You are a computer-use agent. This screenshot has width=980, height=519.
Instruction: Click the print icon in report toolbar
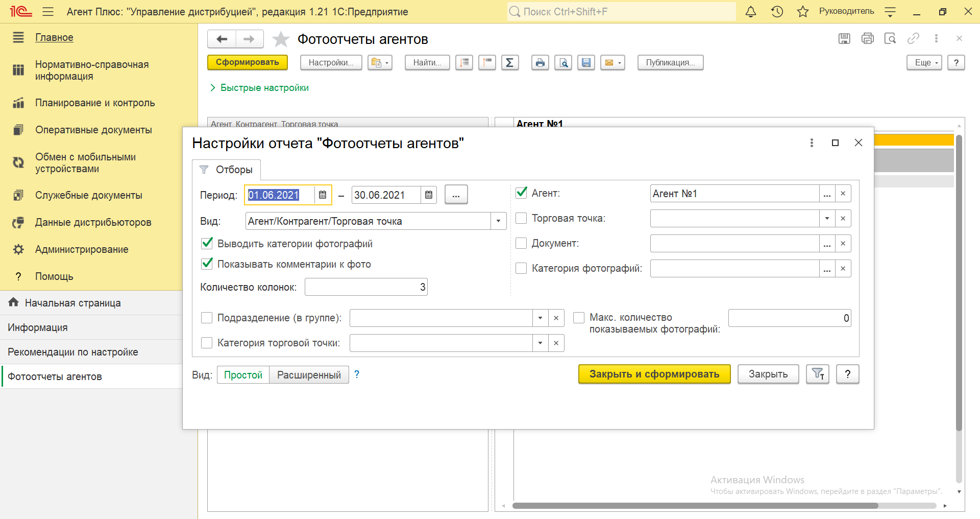click(x=540, y=62)
